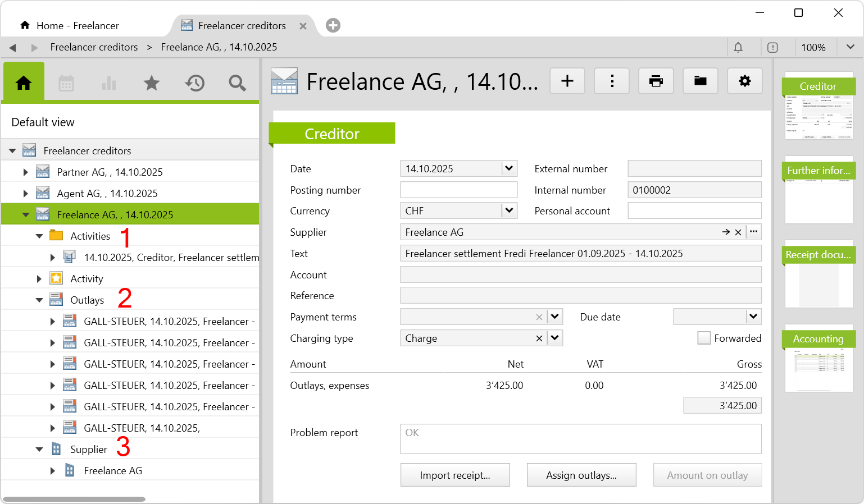The height and width of the screenshot is (504, 864).
Task: Collapse the Outlays tree node
Action: (x=39, y=300)
